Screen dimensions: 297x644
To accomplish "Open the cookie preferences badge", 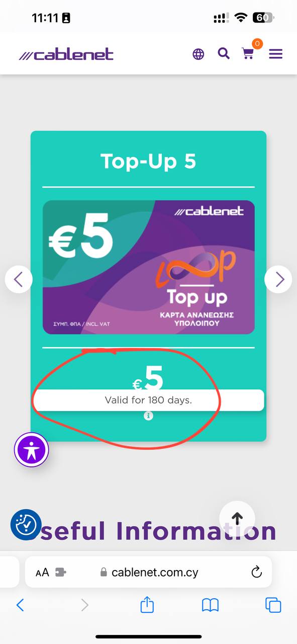I will 26,525.
